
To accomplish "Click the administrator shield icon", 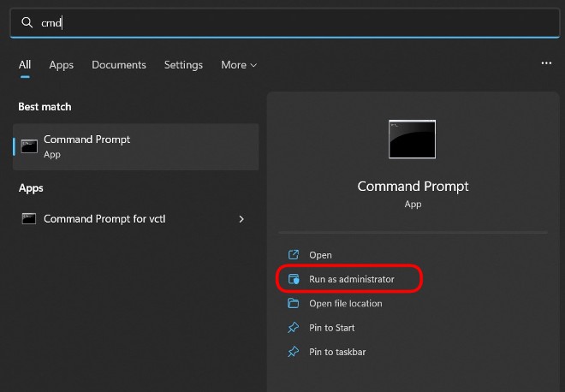I will point(294,279).
